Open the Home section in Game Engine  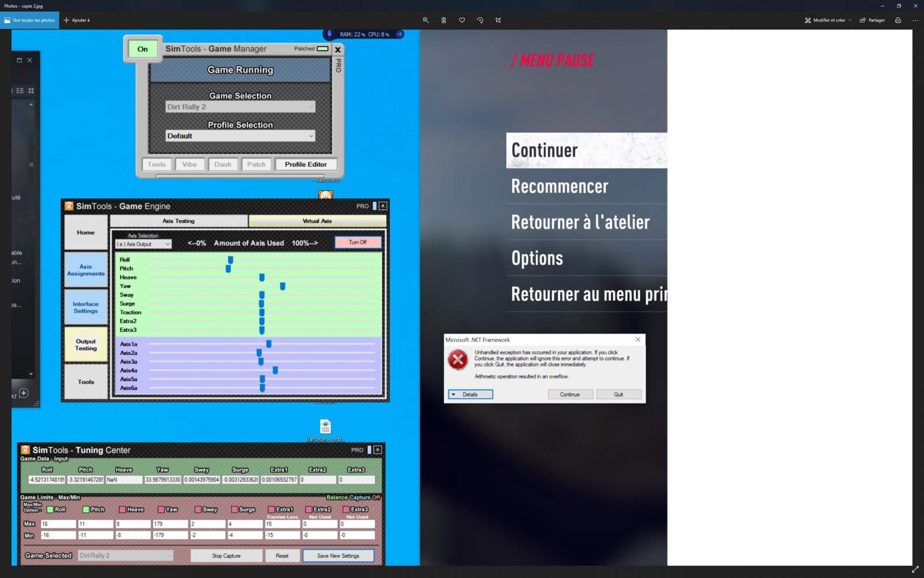click(x=85, y=232)
